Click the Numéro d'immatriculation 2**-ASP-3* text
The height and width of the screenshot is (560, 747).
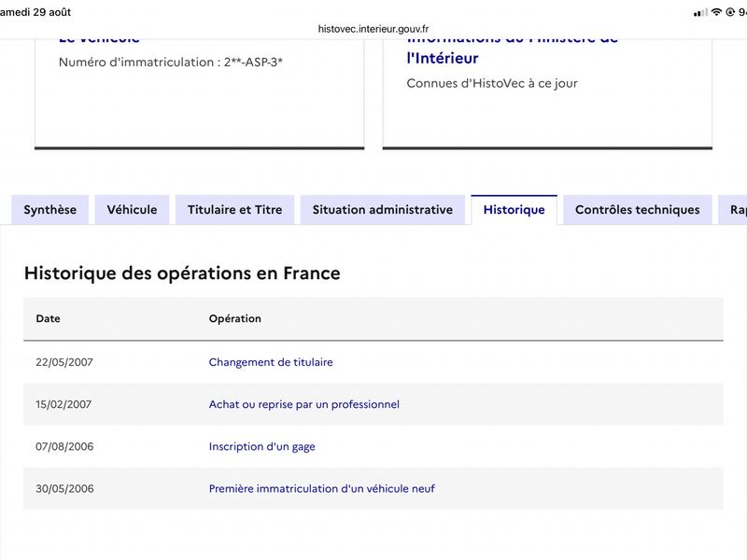[x=171, y=63]
